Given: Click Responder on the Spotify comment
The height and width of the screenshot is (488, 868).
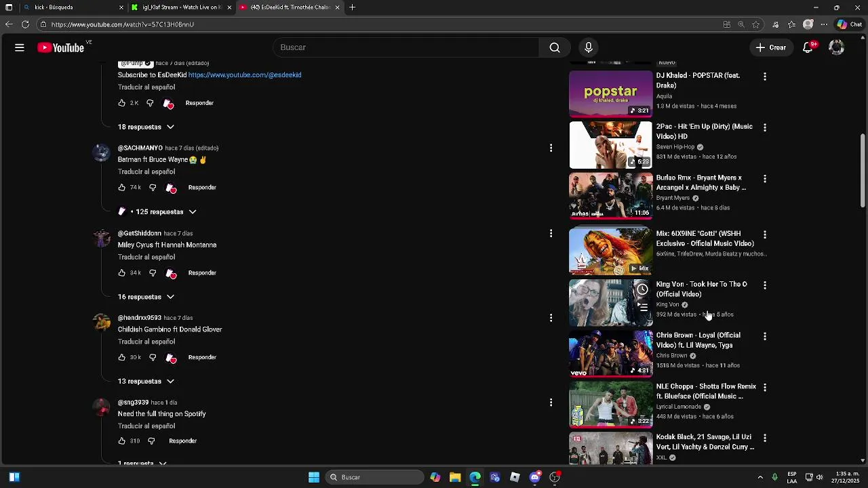Looking at the screenshot, I should [182, 441].
